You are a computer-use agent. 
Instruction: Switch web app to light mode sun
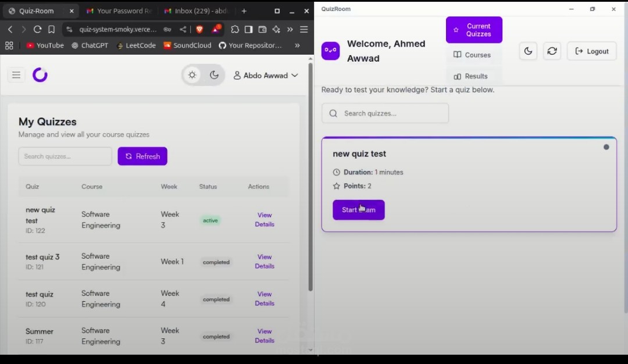192,75
